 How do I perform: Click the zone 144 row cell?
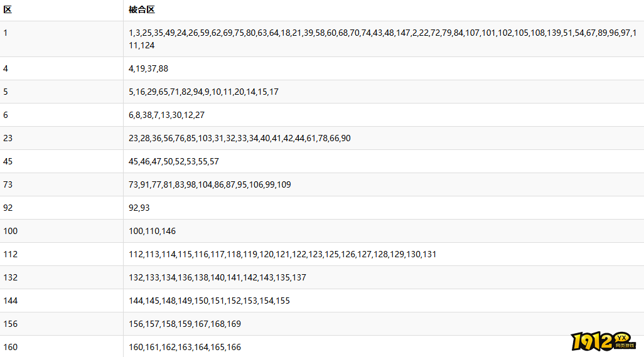(62, 301)
